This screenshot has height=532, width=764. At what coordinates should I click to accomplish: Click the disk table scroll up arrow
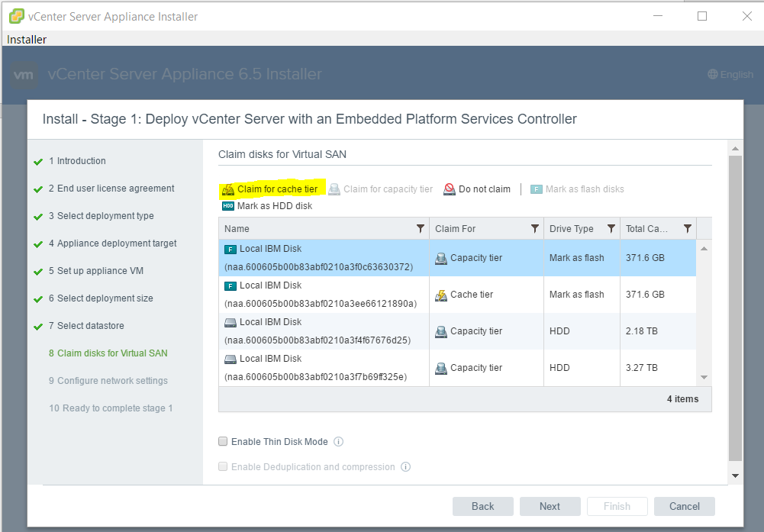coord(704,249)
